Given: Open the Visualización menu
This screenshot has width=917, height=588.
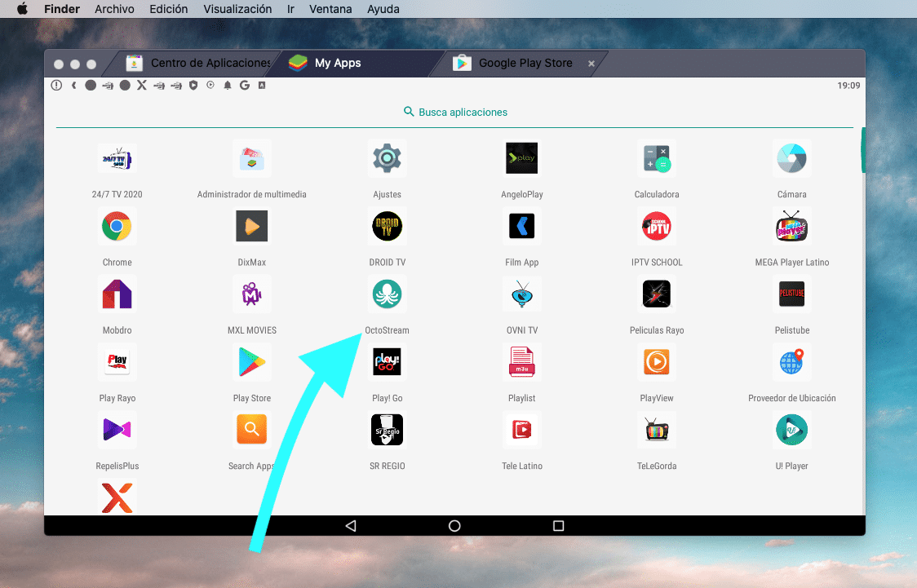Looking at the screenshot, I should tap(237, 9).
